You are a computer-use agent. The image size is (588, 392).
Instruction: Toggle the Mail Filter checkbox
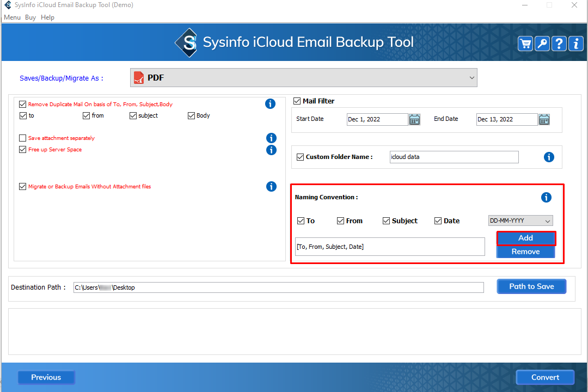pyautogui.click(x=297, y=101)
